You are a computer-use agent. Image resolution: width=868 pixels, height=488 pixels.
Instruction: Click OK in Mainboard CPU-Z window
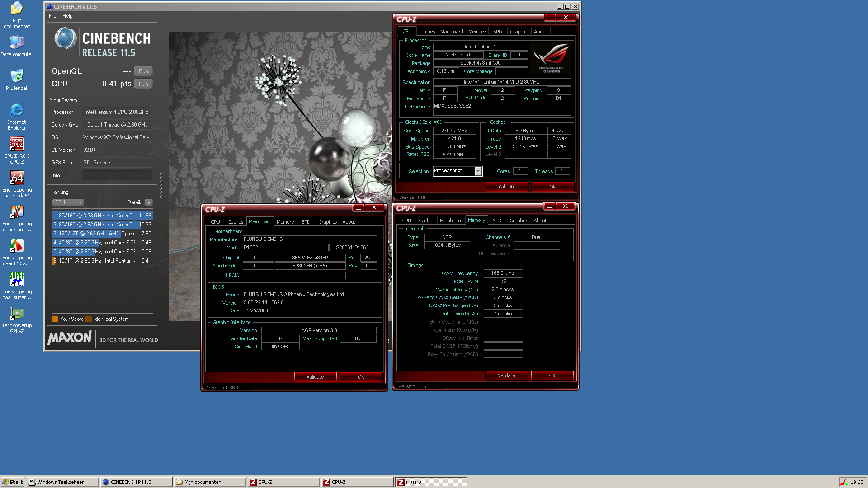tap(361, 377)
